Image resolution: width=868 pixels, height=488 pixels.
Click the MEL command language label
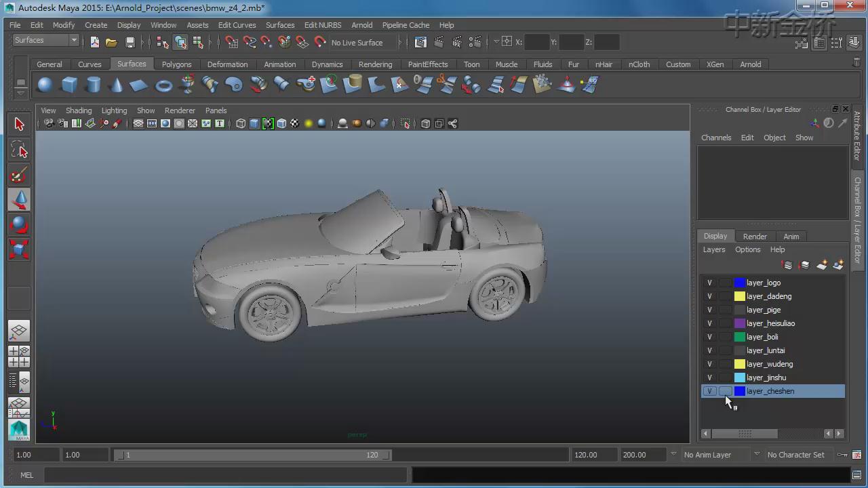[26, 475]
